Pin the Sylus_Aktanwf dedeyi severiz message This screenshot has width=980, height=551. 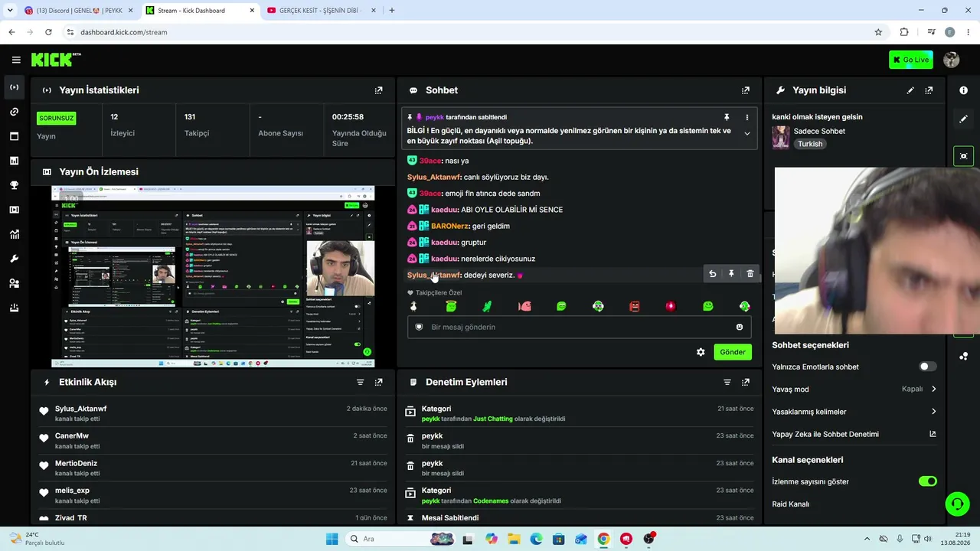click(x=731, y=274)
